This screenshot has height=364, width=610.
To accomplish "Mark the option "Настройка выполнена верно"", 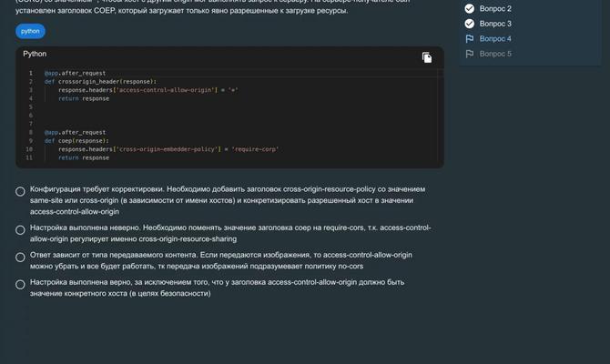I will pos(20,285).
